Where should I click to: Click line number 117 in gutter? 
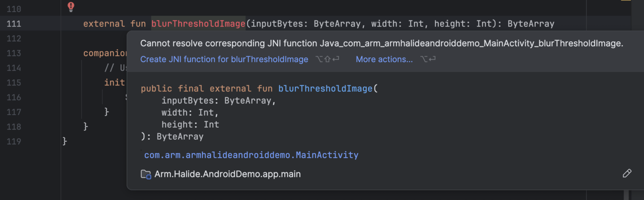tap(15, 112)
